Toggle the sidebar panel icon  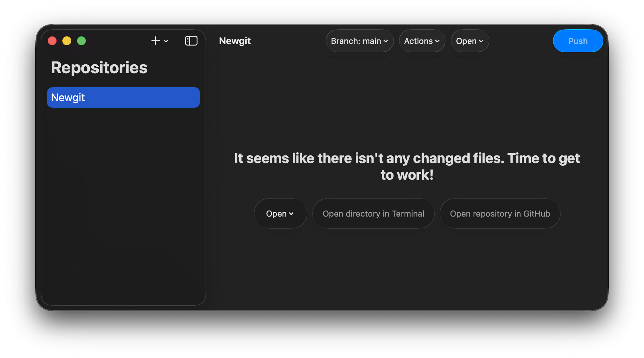pos(191,41)
